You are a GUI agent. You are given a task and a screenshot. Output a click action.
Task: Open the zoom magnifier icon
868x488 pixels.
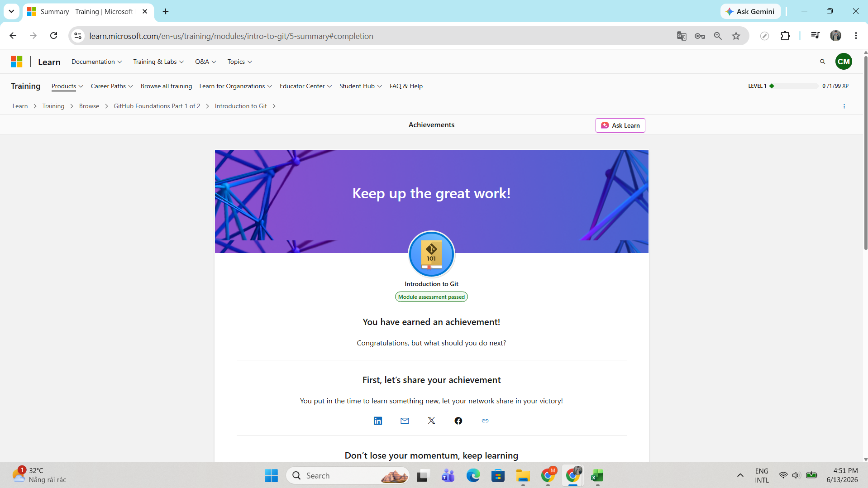click(718, 36)
